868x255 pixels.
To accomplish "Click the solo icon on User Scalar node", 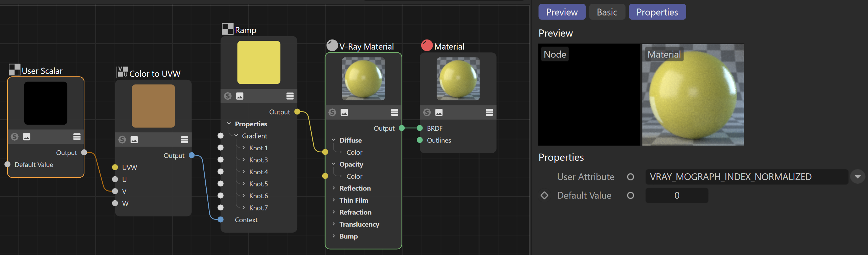I will (15, 137).
